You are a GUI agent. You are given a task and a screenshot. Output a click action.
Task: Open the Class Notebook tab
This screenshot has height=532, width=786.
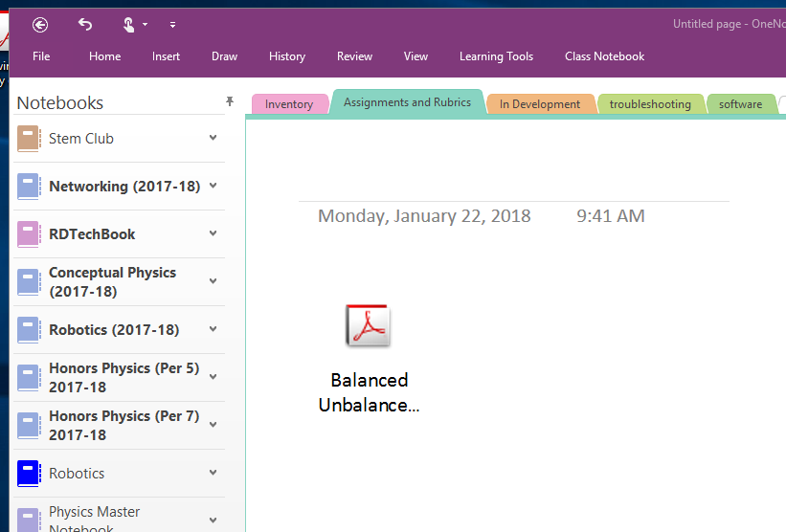[x=604, y=56]
